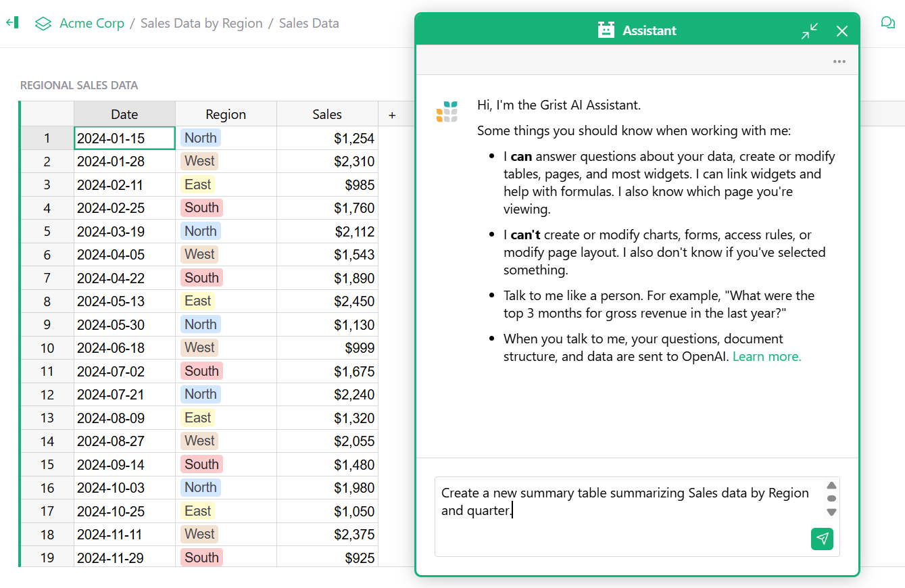
Task: Select the date cell 2024-11-11
Action: 124,534
